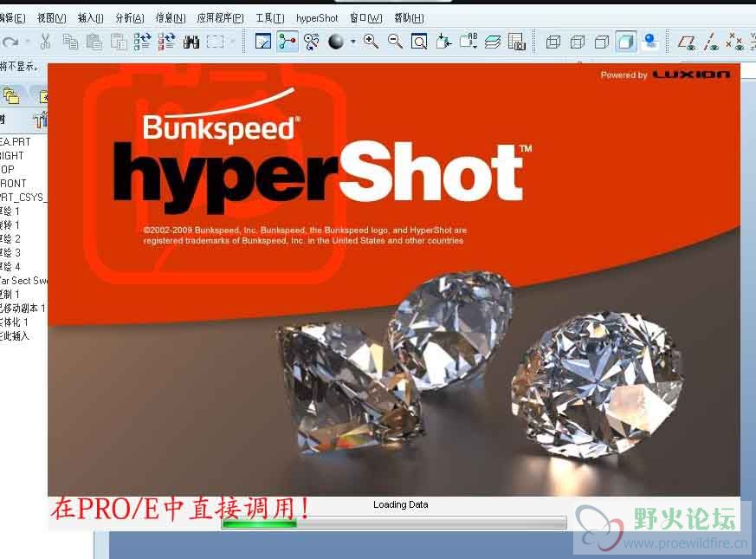Viewport: 756px width, 559px height.
Task: Open the saved view list icon
Action: pos(468,41)
